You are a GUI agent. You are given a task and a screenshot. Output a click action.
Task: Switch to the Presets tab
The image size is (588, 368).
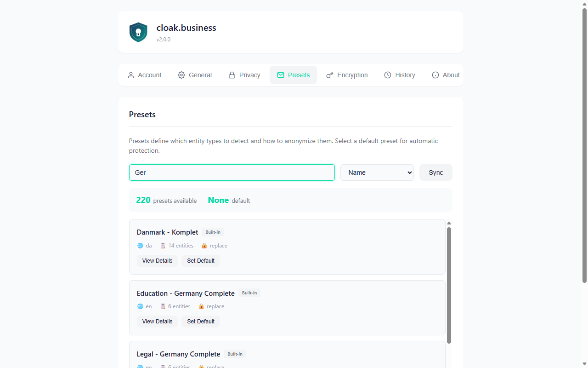[x=293, y=75]
